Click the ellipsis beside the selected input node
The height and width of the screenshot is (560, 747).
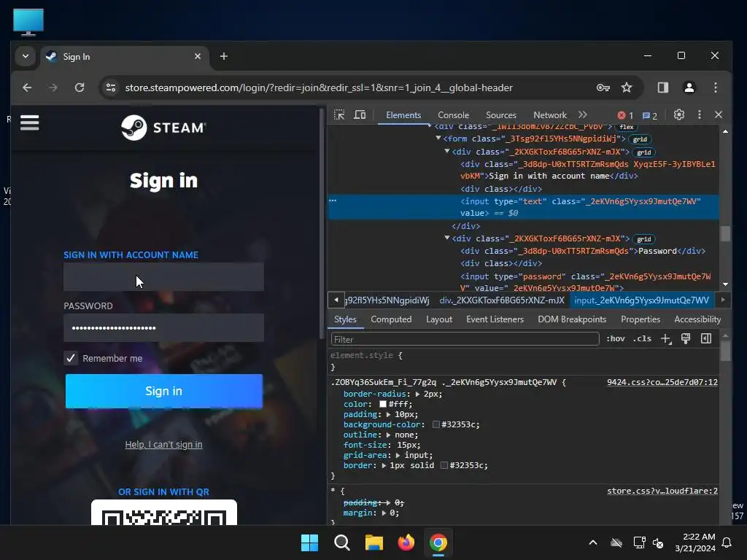coord(333,201)
